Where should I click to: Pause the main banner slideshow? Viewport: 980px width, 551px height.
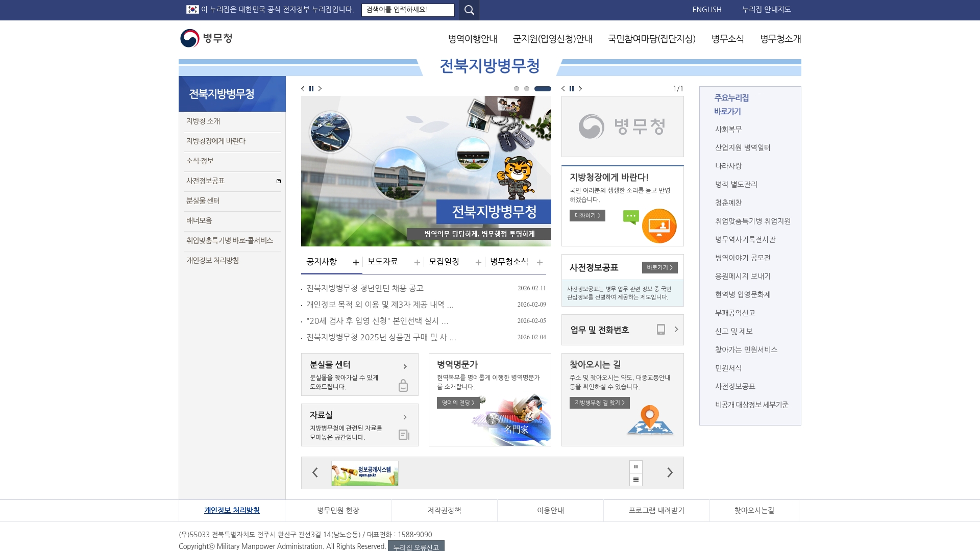click(x=311, y=89)
